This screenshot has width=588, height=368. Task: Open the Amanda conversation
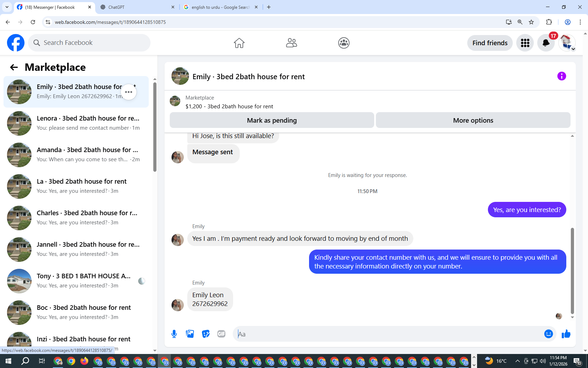(76, 155)
